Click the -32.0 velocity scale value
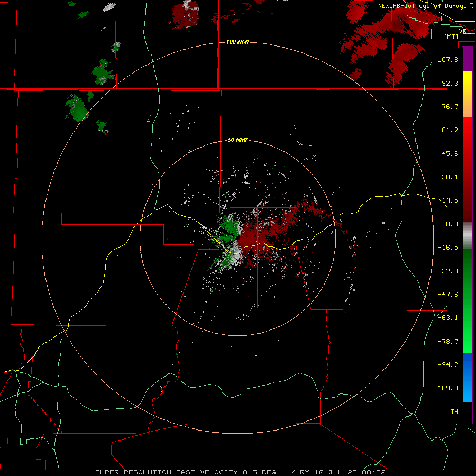The height and width of the screenshot is (476, 476). pyautogui.click(x=448, y=271)
